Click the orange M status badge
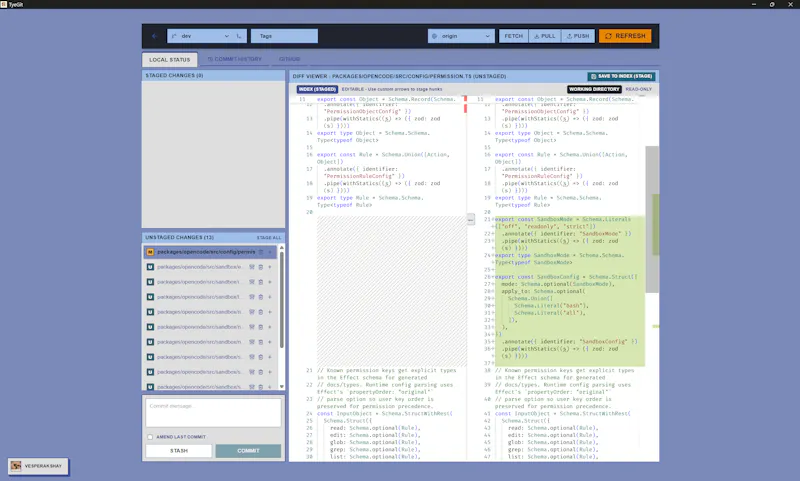The image size is (800, 481). coord(150,252)
